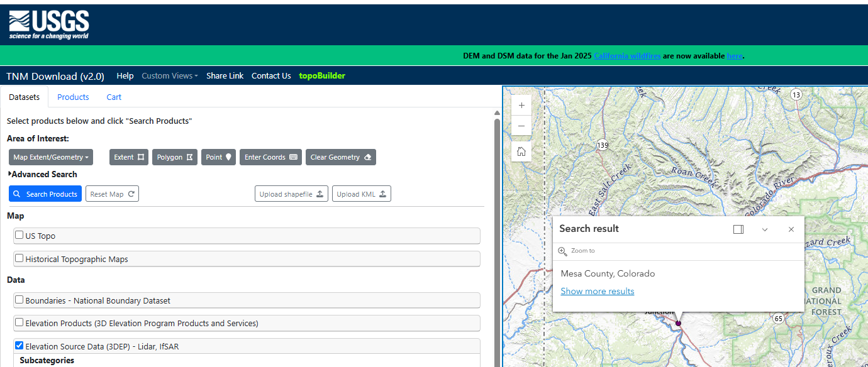Image resolution: width=868 pixels, height=367 pixels.
Task: Click the Zoom to magnifier icon
Action: [563, 251]
